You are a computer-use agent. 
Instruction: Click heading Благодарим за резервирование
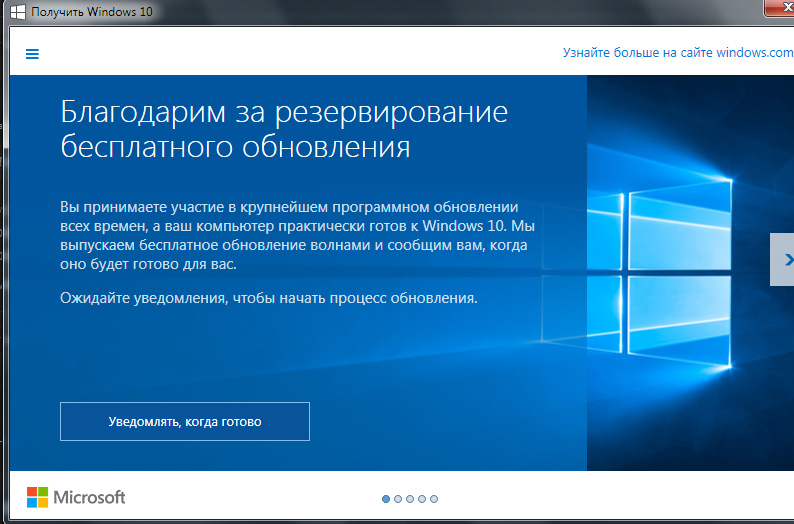pyautogui.click(x=284, y=112)
